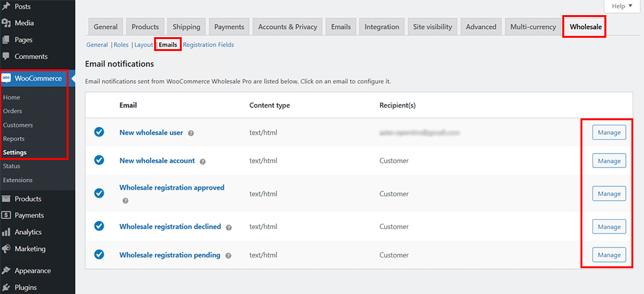Open the Wholesale registration declined link
The height and width of the screenshot is (294, 644).
tap(170, 227)
